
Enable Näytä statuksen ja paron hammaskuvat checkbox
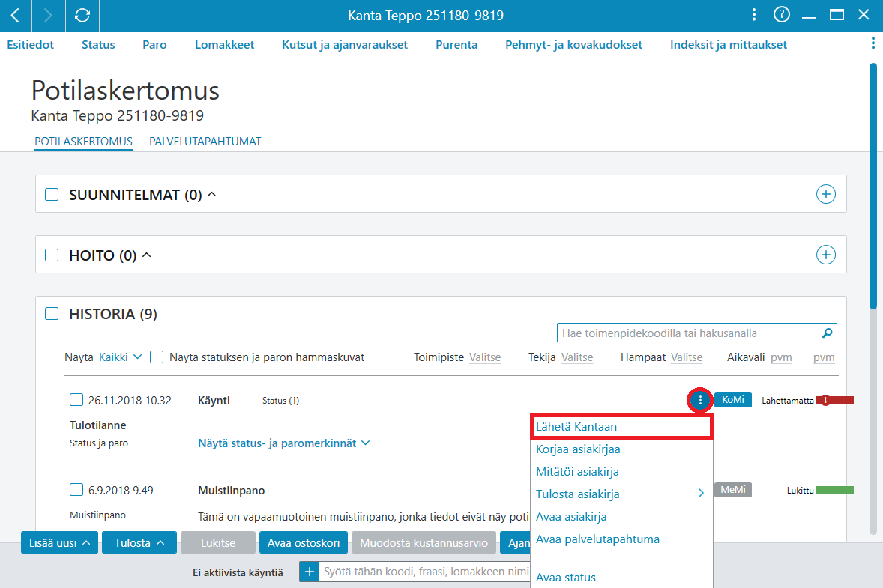[157, 357]
